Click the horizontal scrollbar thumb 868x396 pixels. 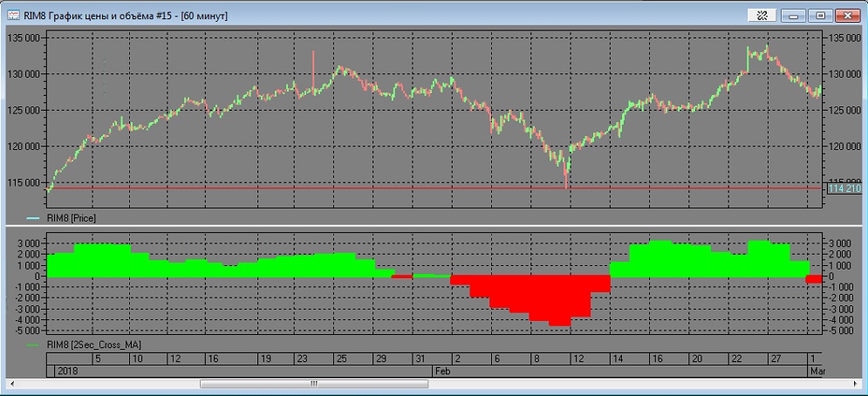pyautogui.click(x=314, y=383)
